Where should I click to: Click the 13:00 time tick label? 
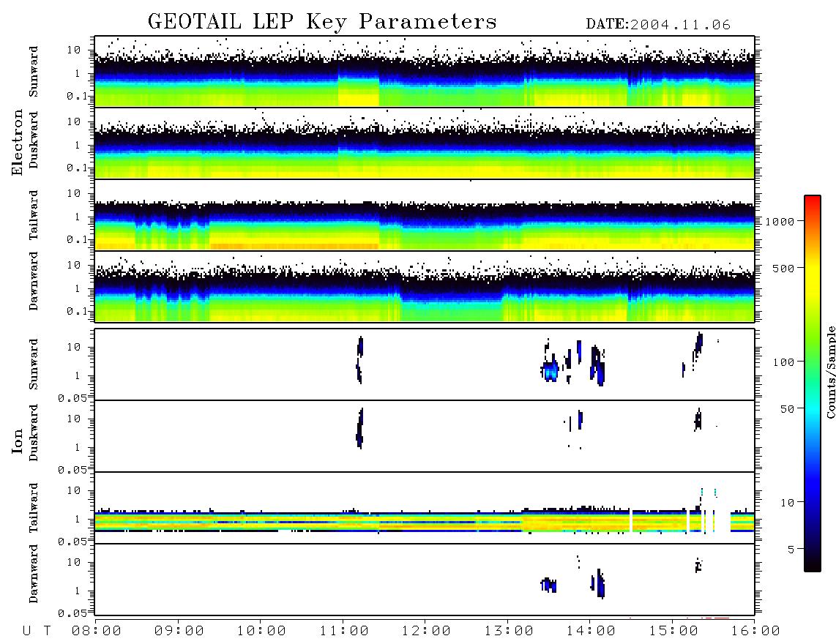508,632
